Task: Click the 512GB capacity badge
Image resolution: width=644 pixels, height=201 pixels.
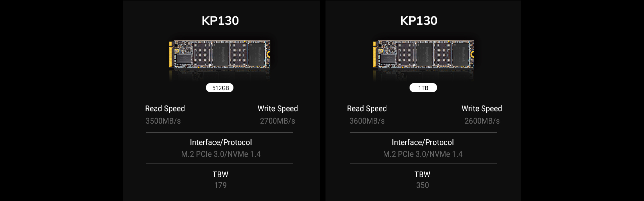Action: [220, 88]
